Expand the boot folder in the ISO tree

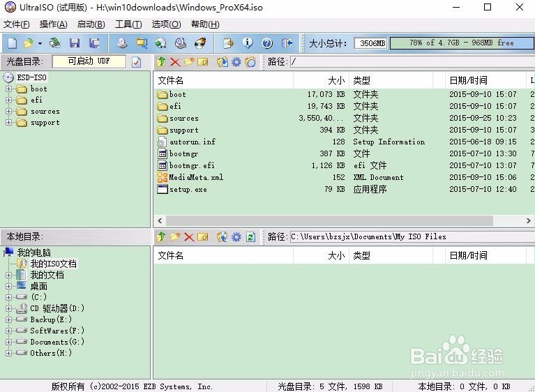pos(9,89)
